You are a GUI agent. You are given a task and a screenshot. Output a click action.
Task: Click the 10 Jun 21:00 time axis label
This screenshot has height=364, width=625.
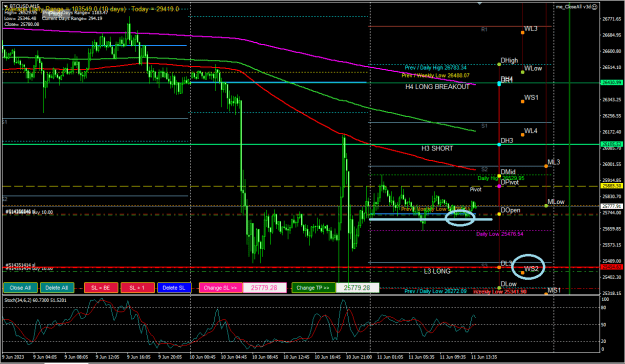[x=358, y=357]
